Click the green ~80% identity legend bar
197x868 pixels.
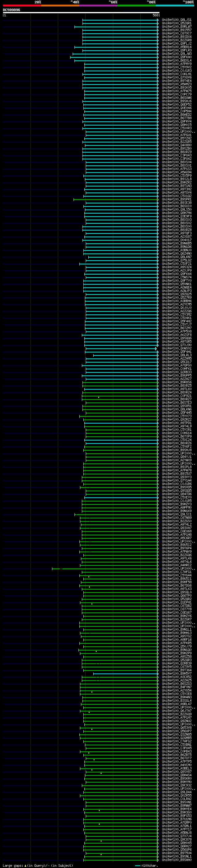(137, 6)
